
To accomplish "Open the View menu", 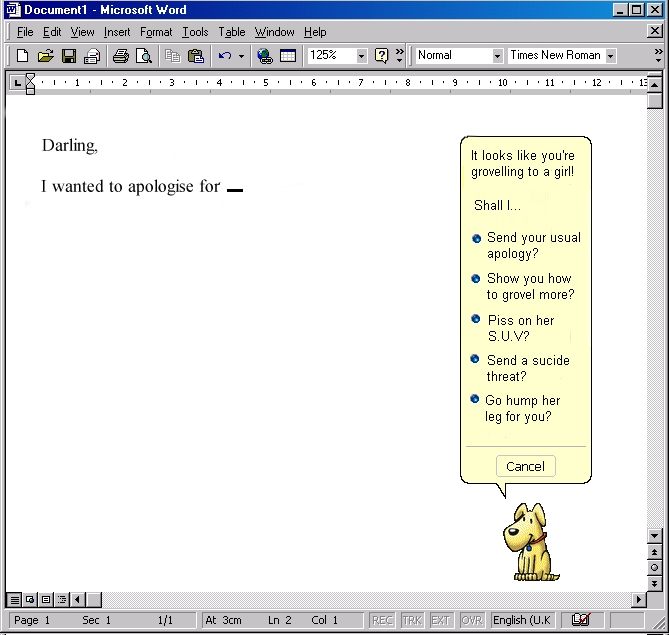I will tap(82, 32).
